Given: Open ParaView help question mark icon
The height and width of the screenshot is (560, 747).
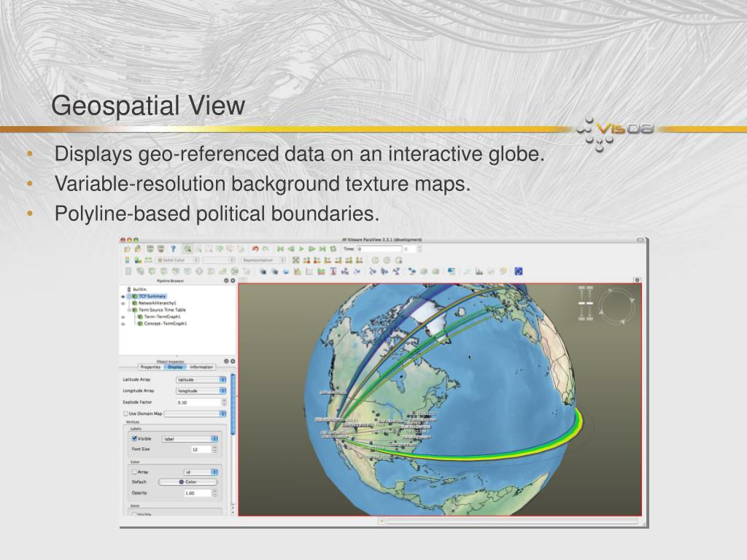Looking at the screenshot, I should (174, 249).
